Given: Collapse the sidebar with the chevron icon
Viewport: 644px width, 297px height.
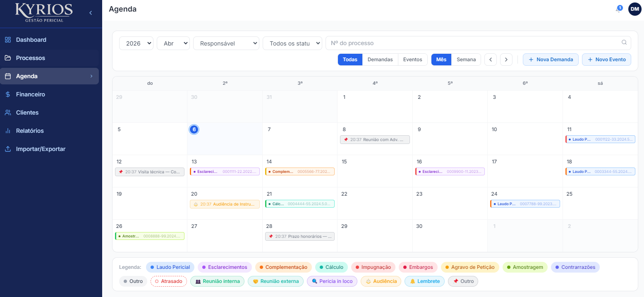Looking at the screenshot, I should pyautogui.click(x=91, y=13).
